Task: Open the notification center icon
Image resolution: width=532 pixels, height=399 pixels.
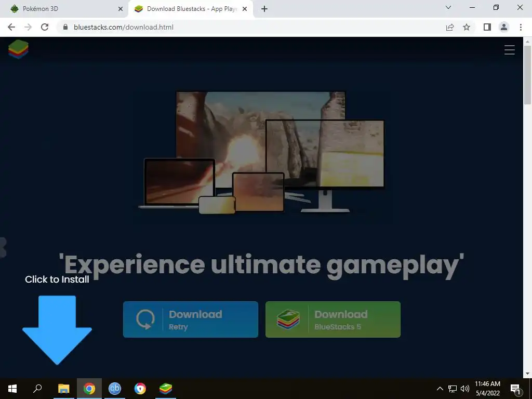Action: click(x=516, y=389)
